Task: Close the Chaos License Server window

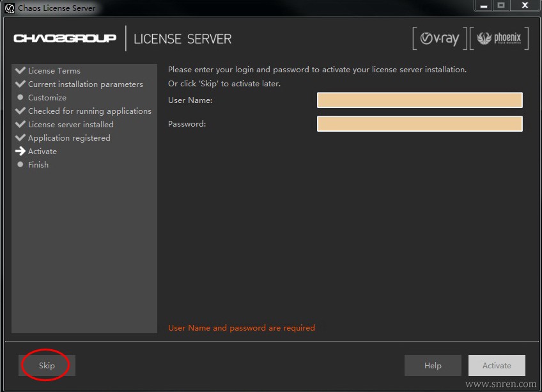Action: (525, 6)
